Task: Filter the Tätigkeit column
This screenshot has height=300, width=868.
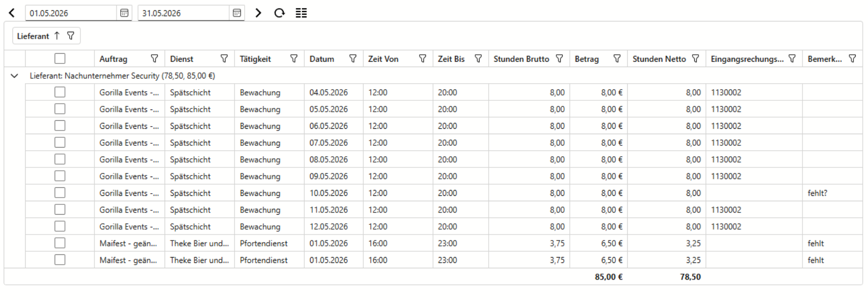Action: pos(294,58)
